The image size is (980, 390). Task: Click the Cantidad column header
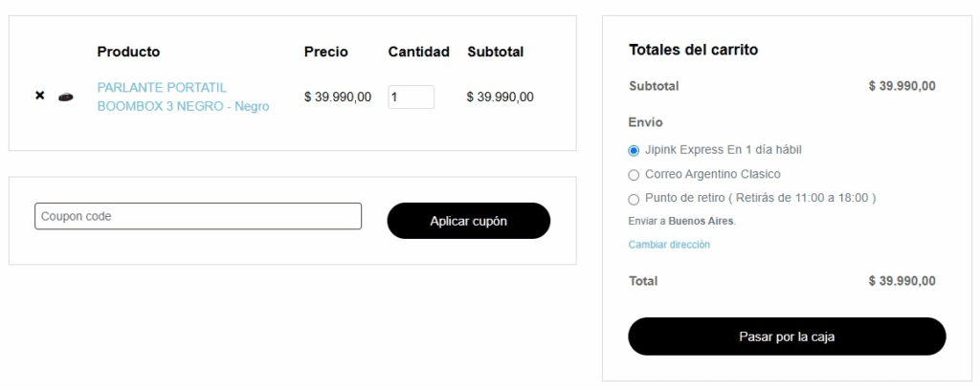(419, 52)
